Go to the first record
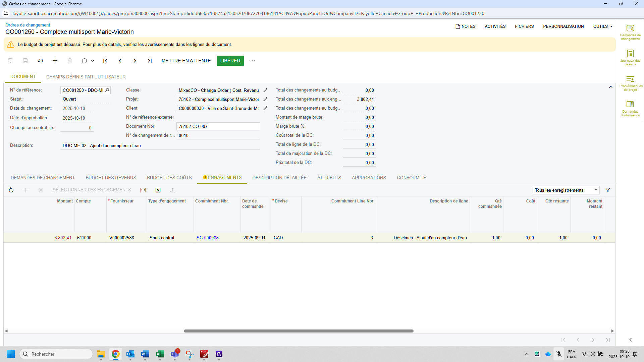This screenshot has height=362, width=644. click(105, 61)
